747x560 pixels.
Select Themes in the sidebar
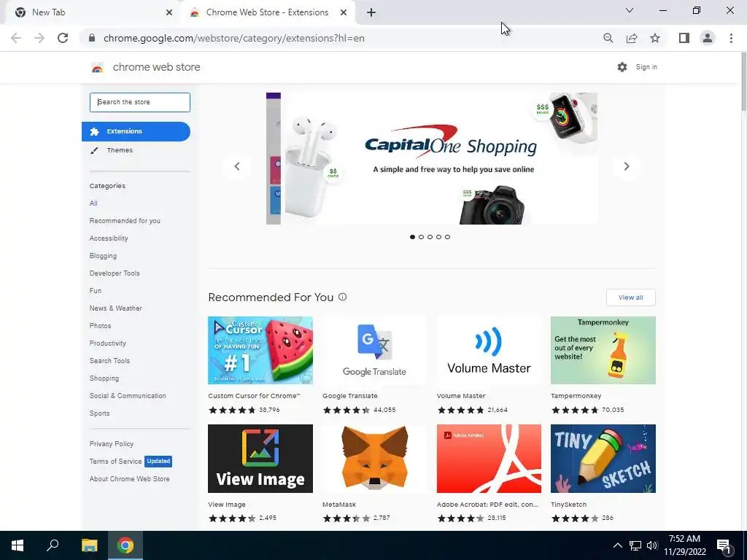(120, 150)
